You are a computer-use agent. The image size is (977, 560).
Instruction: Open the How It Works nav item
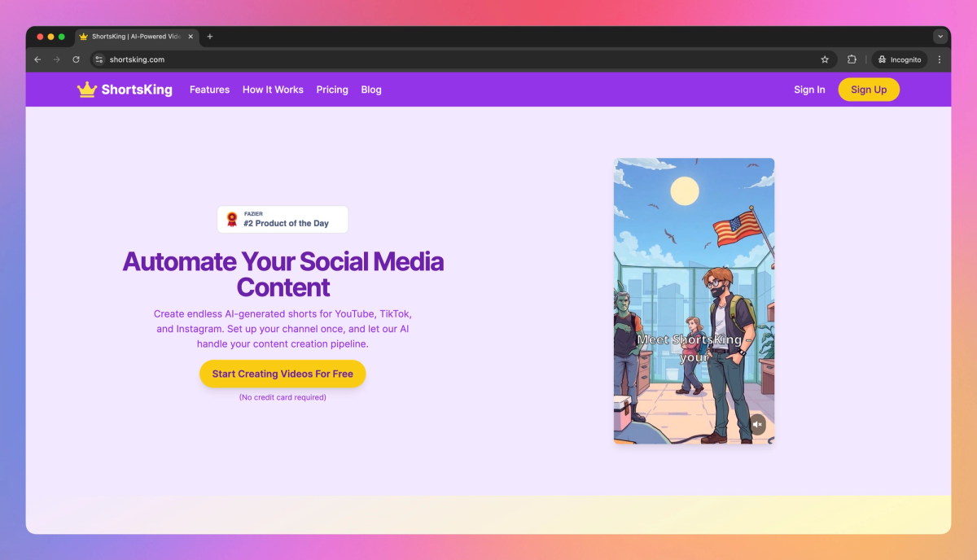pyautogui.click(x=273, y=90)
